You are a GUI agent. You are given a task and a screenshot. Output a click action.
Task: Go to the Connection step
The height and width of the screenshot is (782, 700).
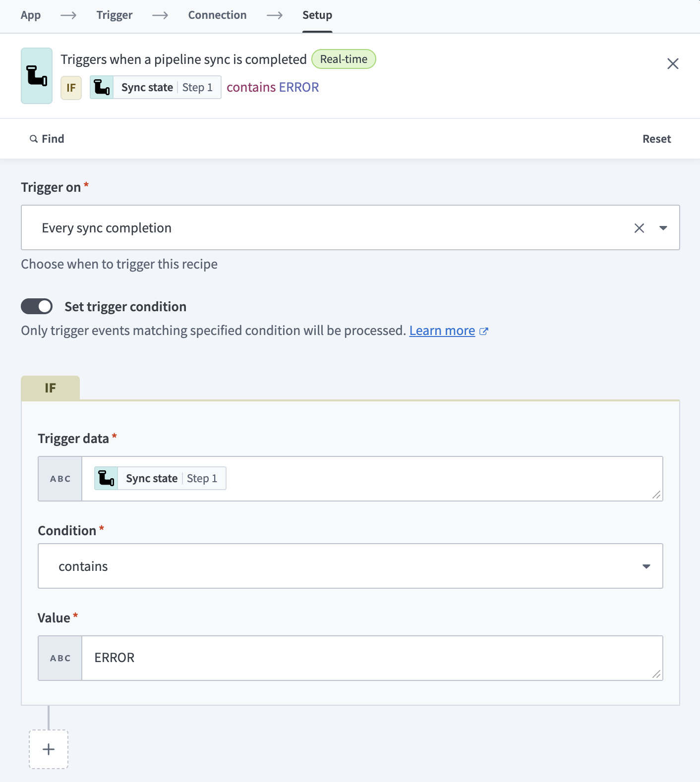click(x=217, y=15)
